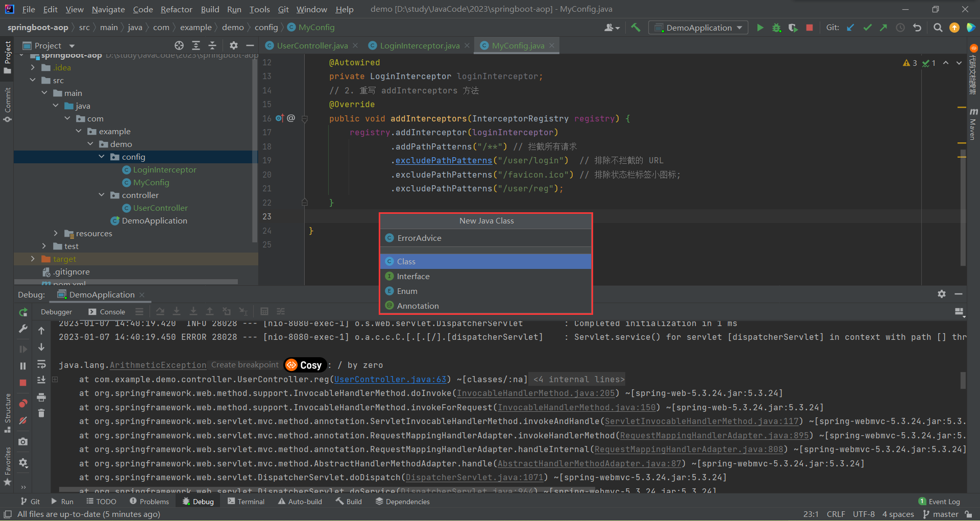
Task: Open the Problems tool window
Action: tap(149, 502)
